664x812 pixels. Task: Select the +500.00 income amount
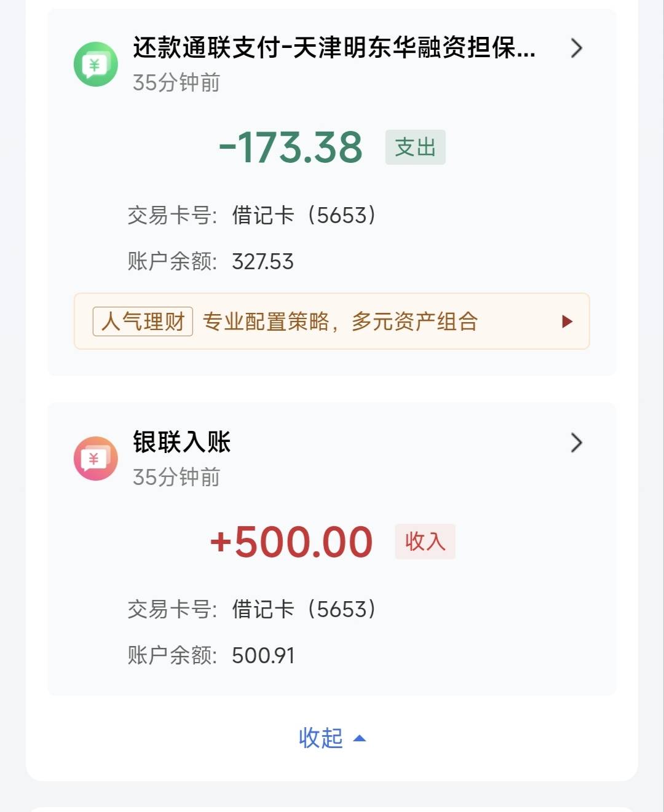291,542
